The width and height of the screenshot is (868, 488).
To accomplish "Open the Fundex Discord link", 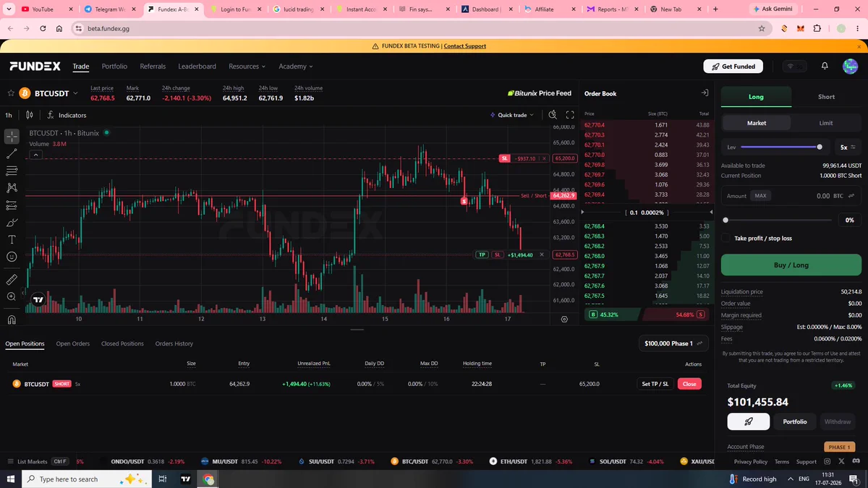I will coord(856,461).
